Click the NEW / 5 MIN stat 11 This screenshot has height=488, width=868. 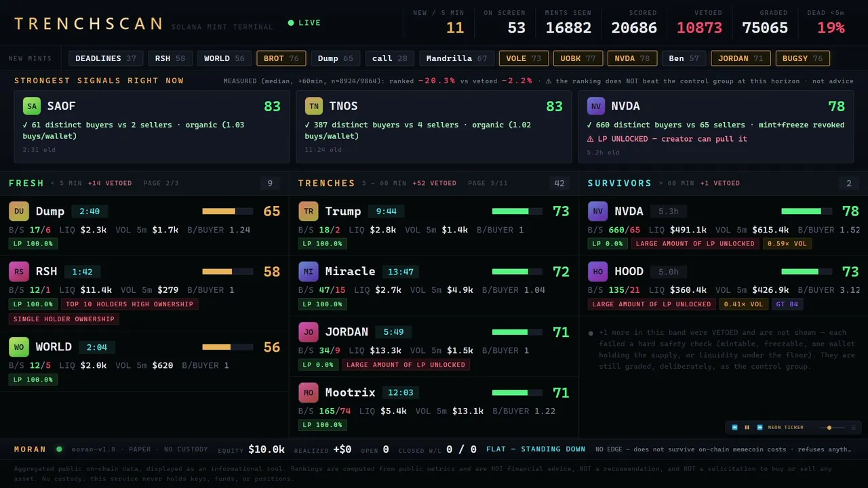(455, 28)
